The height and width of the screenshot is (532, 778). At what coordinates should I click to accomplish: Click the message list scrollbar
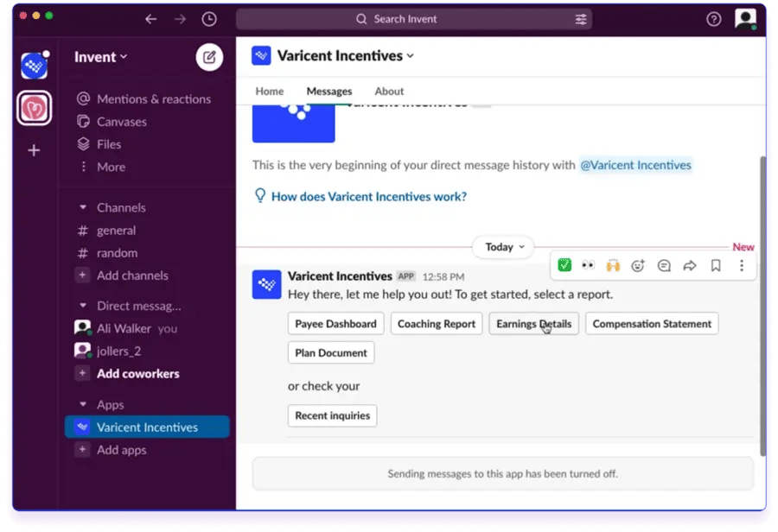pyautogui.click(x=762, y=306)
